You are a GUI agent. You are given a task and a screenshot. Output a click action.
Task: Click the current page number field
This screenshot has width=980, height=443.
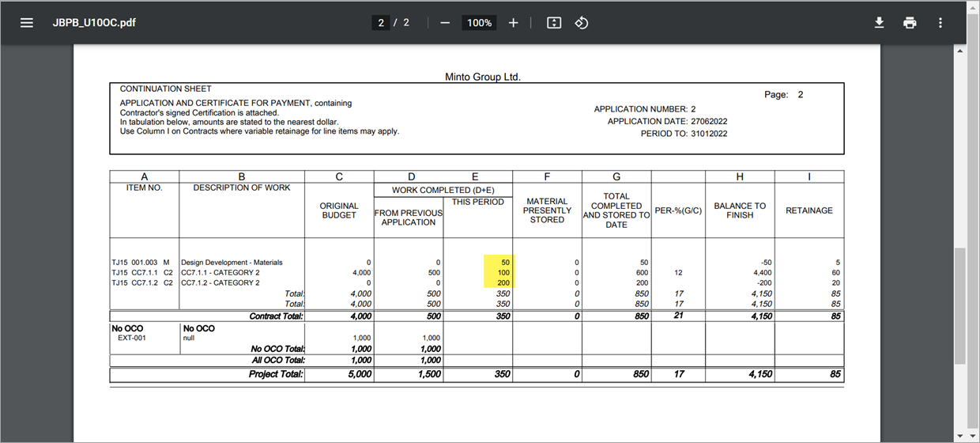382,23
